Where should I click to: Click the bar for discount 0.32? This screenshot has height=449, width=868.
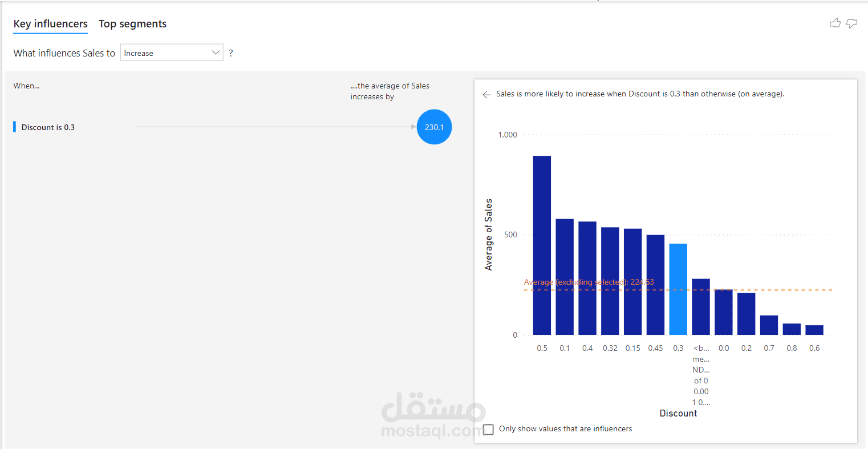(x=610, y=281)
